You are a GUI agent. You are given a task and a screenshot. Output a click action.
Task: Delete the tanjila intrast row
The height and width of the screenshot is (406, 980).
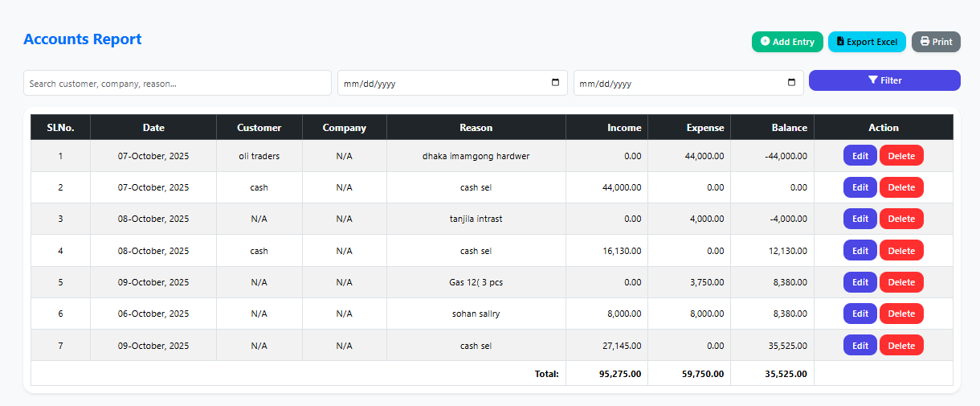(x=900, y=219)
